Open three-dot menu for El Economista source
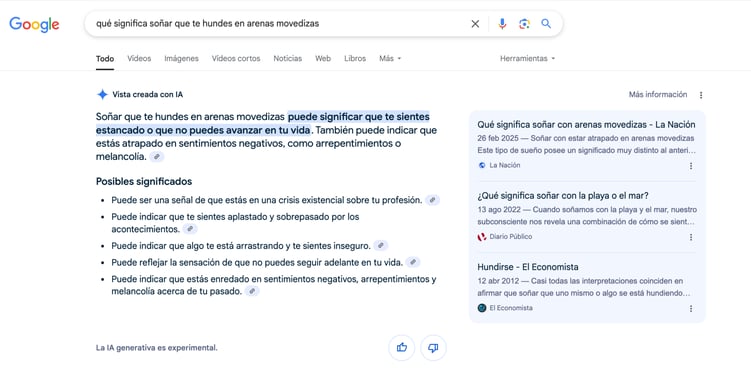The width and height of the screenshot is (751, 369). click(x=691, y=309)
